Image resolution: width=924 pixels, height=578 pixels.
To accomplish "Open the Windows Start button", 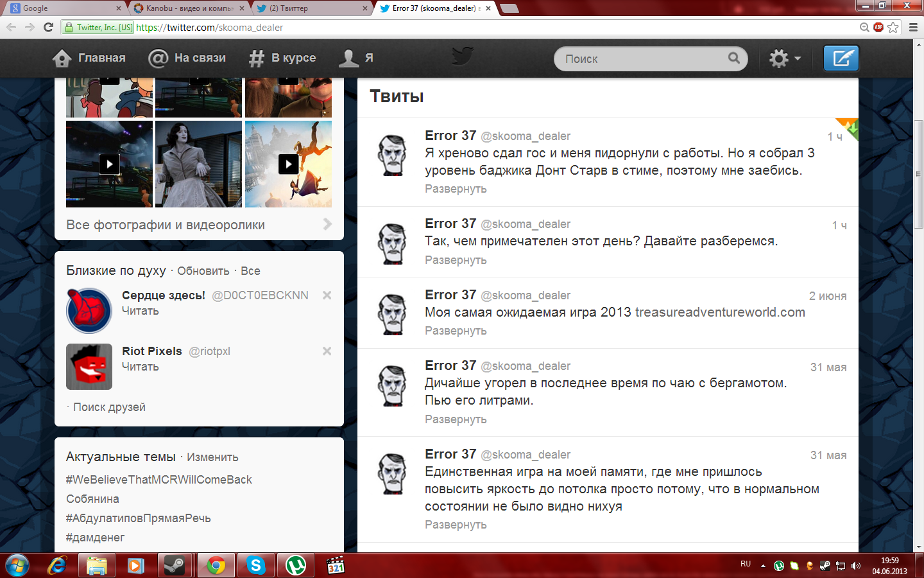I will 17,565.
